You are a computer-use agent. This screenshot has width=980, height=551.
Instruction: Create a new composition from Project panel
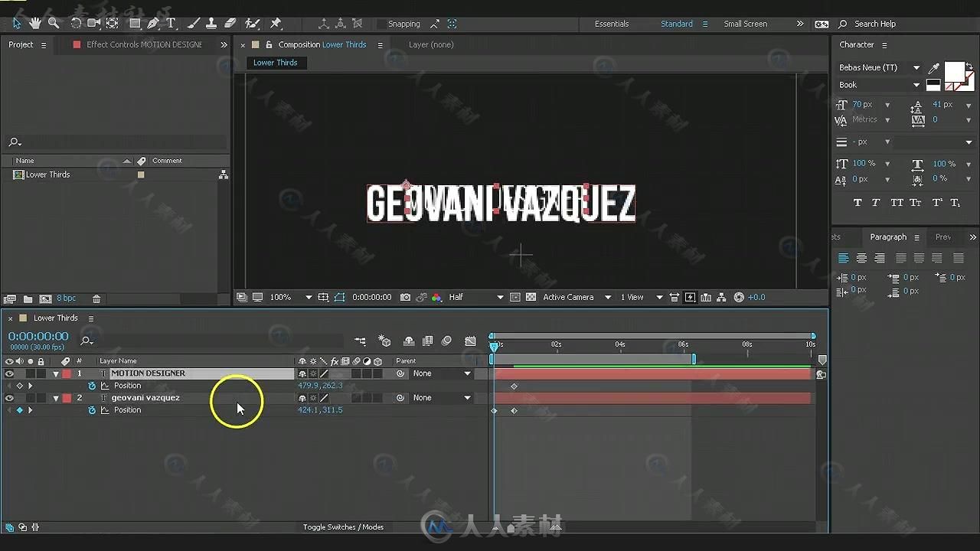coord(45,298)
